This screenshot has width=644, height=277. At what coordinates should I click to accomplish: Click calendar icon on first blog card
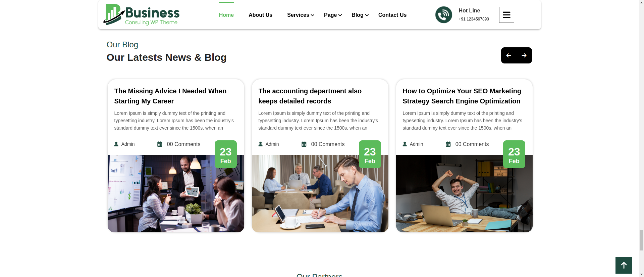pos(160,144)
